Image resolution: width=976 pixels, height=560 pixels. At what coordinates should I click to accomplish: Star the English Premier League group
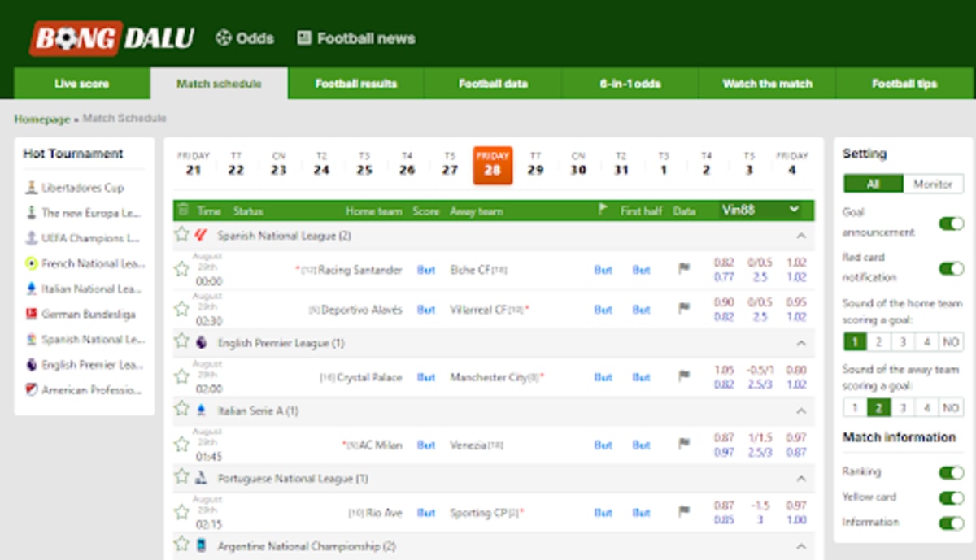click(181, 342)
